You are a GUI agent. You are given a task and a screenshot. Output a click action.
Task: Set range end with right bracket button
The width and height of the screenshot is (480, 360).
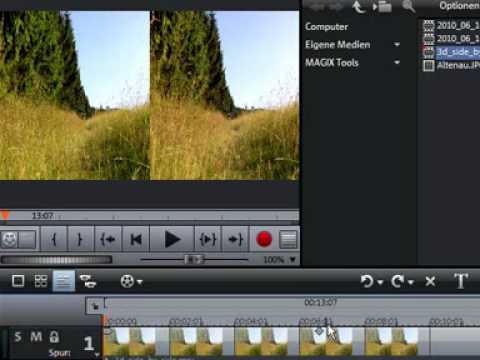pos(80,239)
